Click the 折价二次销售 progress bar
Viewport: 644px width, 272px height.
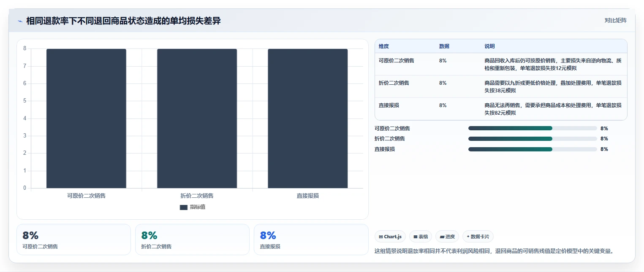(x=533, y=139)
